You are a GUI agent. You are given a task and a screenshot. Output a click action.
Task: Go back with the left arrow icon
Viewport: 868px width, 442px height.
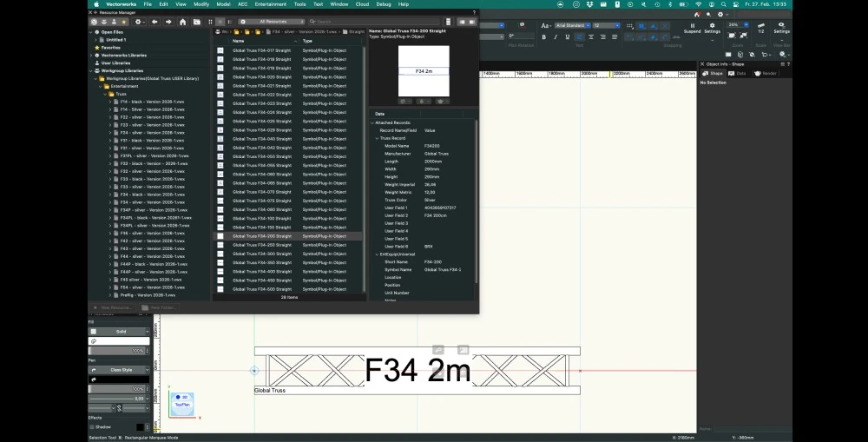tap(154, 22)
